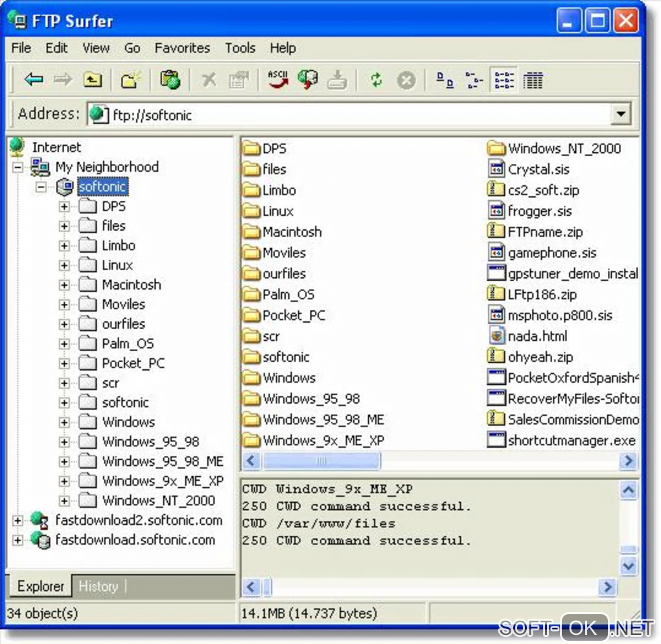Open the File menu
The height and width of the screenshot is (644, 661).
[x=21, y=48]
